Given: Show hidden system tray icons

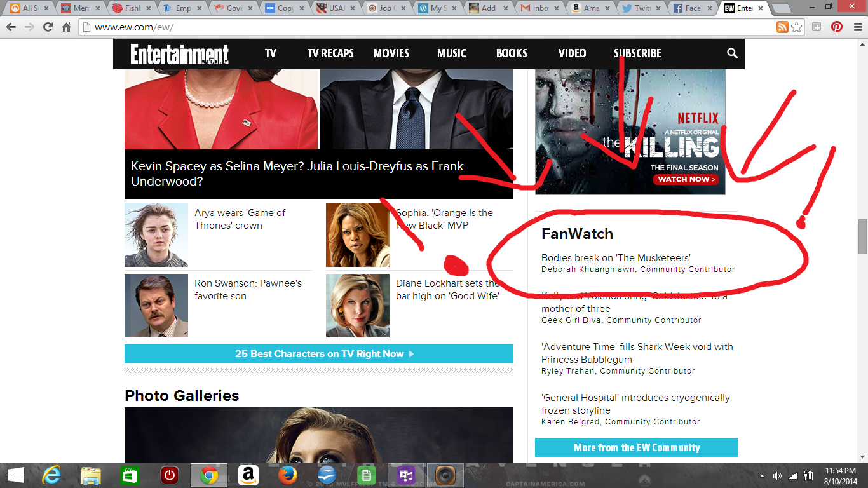Looking at the screenshot, I should [762, 475].
